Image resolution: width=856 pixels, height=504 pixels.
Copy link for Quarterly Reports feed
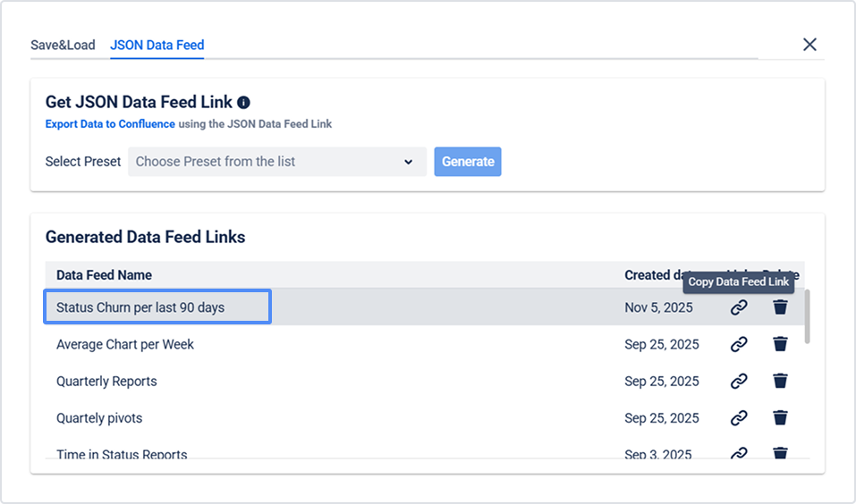[x=739, y=381]
